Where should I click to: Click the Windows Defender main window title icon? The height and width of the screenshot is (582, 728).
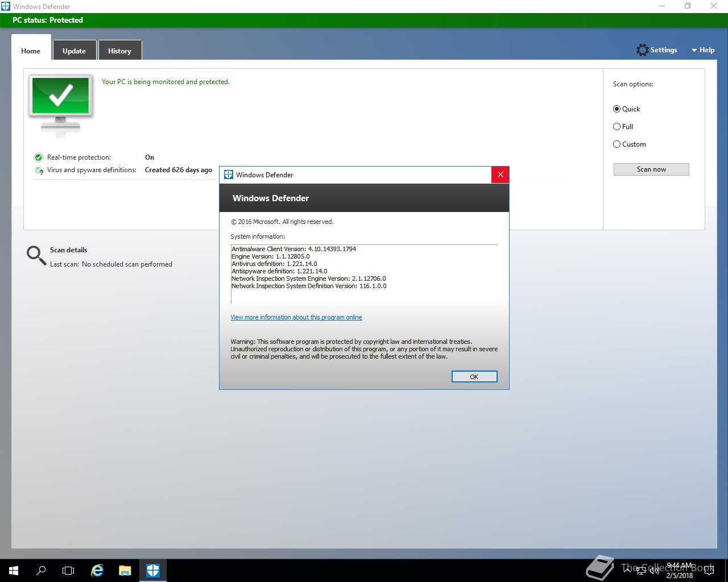point(6,6)
